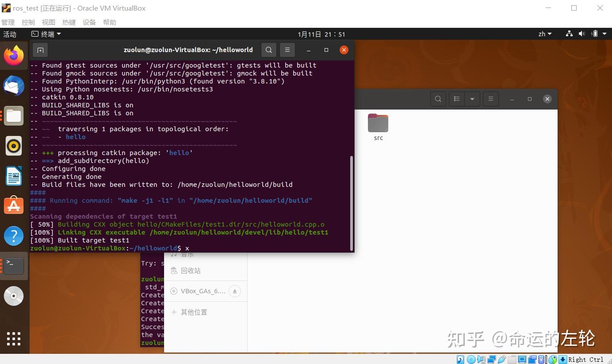
Task: Eject the VBox_GAs volume
Action: click(x=235, y=291)
